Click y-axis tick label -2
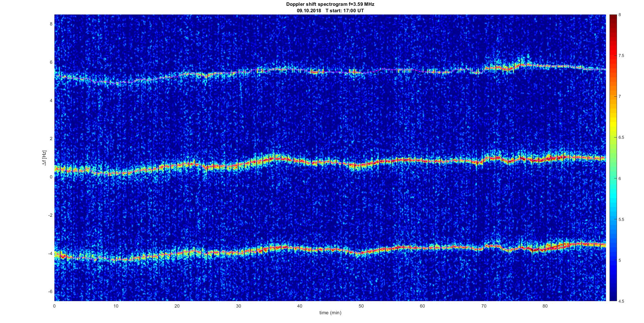This screenshot has height=323, width=644. [50, 215]
